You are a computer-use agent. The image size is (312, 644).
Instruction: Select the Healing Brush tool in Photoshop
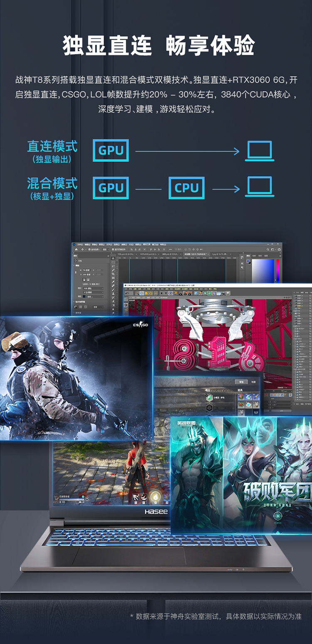(x=113, y=286)
